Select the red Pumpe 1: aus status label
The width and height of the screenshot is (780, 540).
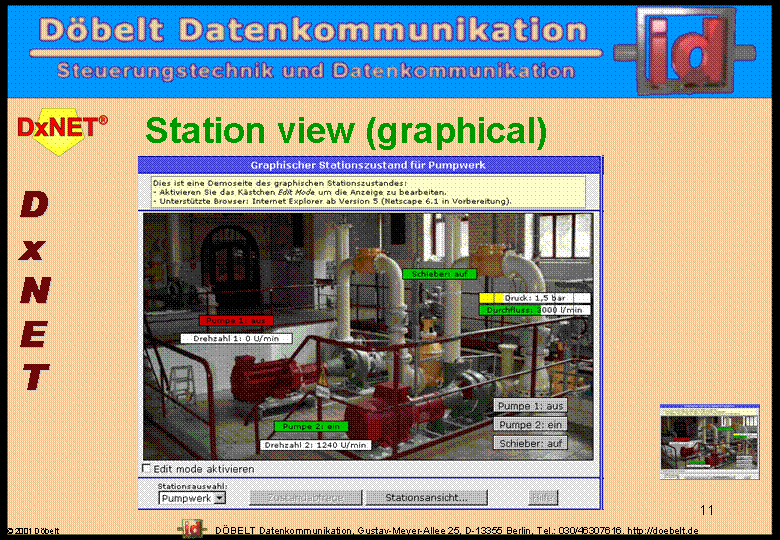pos(236,321)
